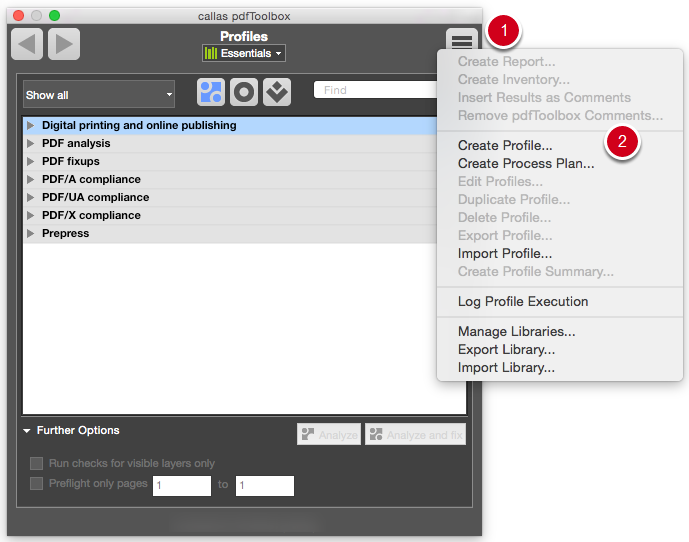The width and height of the screenshot is (689, 542).
Task: Click the forward navigation arrow button
Action: [x=64, y=44]
